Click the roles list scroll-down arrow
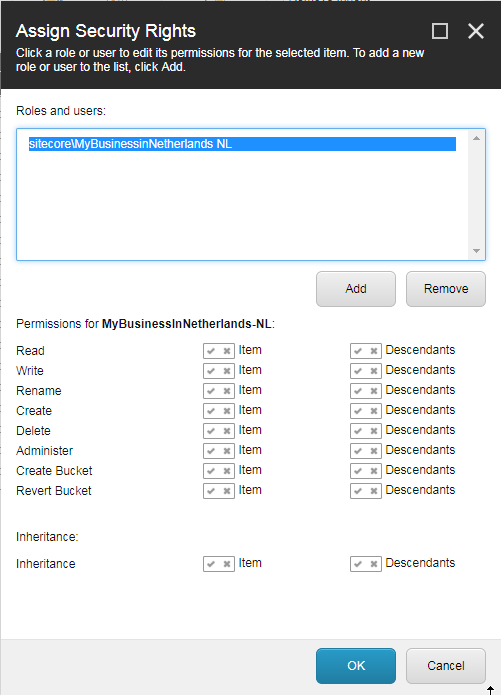501x695 pixels. click(477, 251)
